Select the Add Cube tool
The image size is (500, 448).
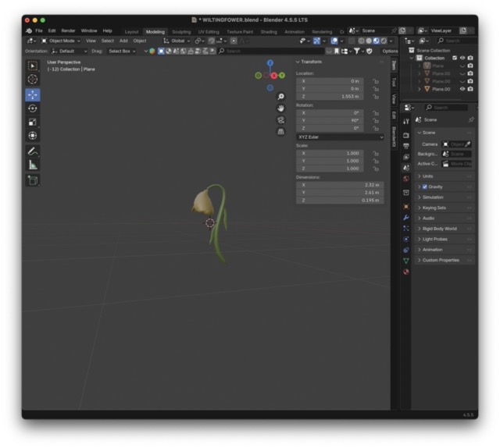tap(33, 180)
